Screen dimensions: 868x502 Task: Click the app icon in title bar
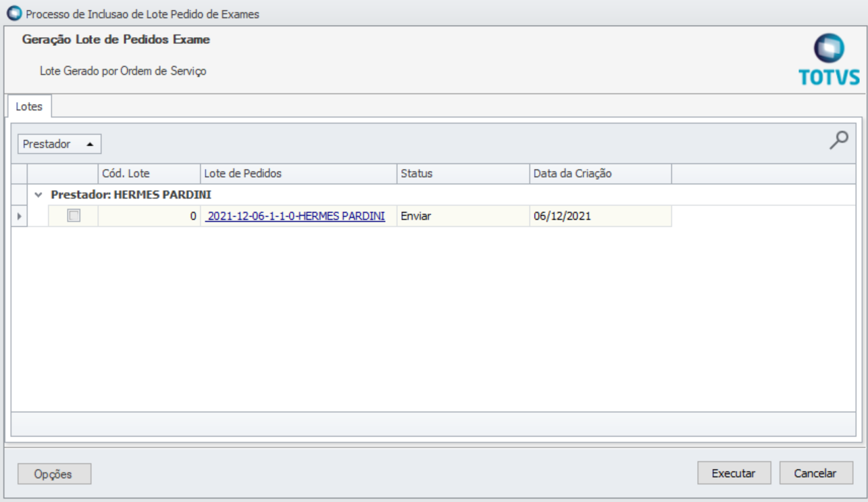[x=14, y=14]
